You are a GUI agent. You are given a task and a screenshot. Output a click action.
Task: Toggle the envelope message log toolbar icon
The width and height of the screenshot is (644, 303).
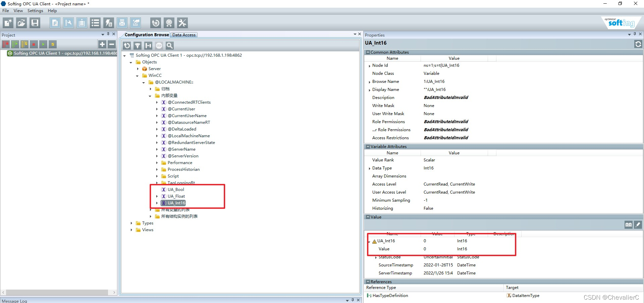coord(122,23)
